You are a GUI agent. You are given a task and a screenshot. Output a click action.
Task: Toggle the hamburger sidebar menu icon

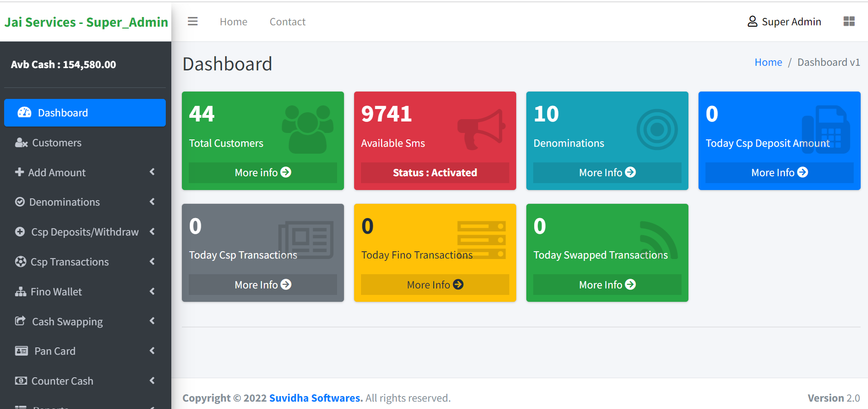192,22
